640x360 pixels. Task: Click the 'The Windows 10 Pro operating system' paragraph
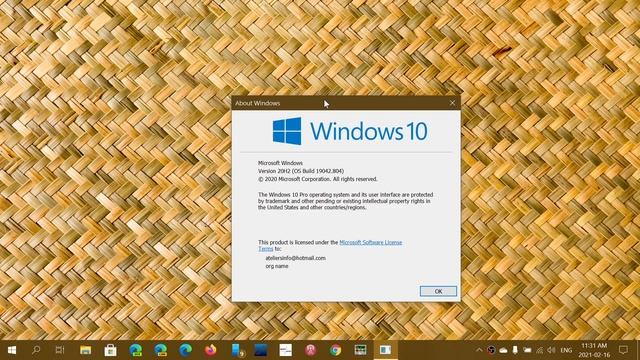click(346, 201)
